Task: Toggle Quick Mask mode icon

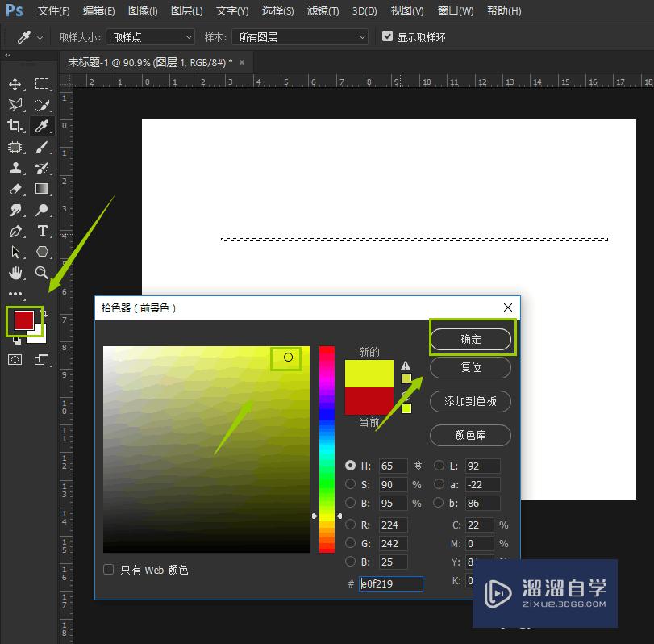Action: click(x=15, y=359)
